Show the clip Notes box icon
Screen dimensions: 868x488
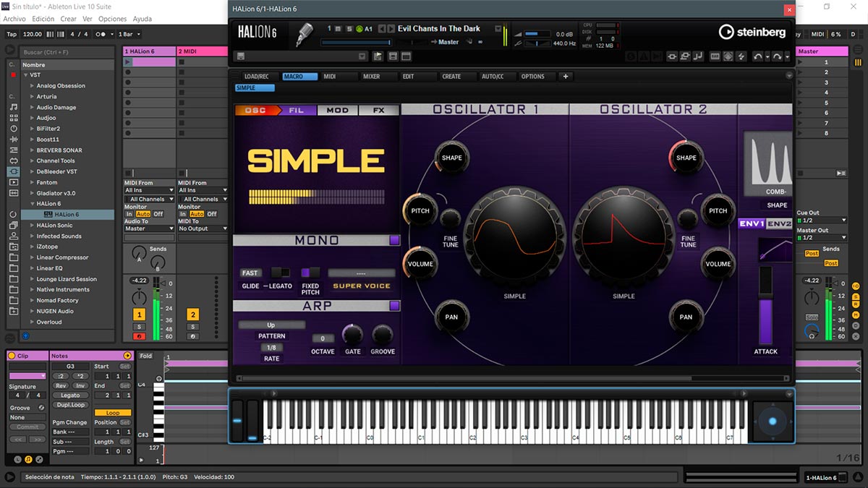coord(28,459)
